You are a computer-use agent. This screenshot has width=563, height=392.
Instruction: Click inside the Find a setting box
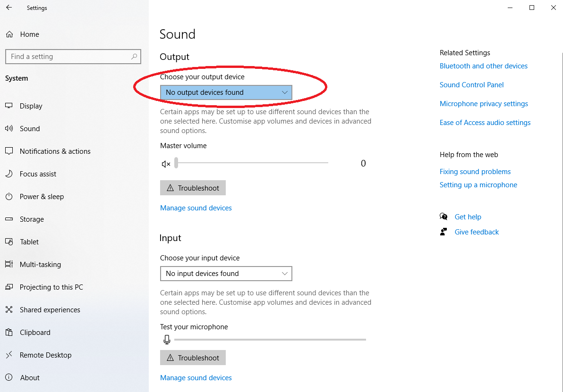73,56
